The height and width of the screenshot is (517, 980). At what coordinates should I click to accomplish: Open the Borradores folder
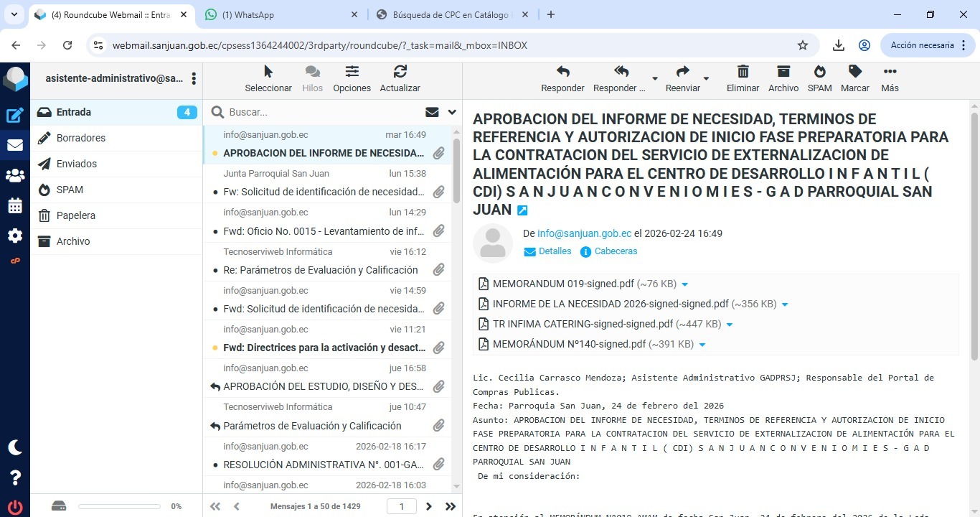coord(81,138)
